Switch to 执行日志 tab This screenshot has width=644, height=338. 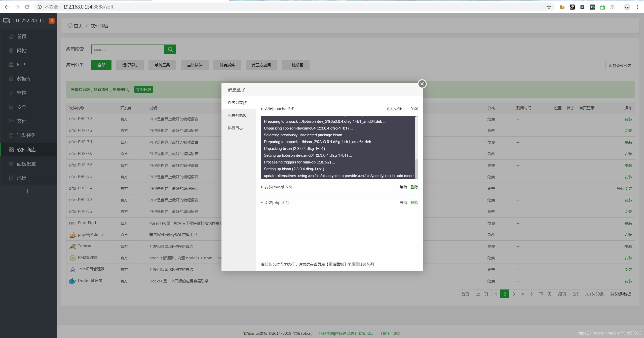pyautogui.click(x=235, y=128)
